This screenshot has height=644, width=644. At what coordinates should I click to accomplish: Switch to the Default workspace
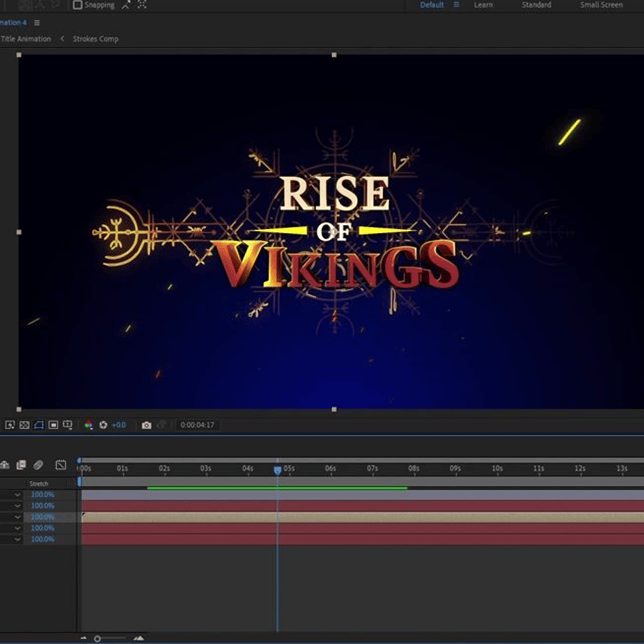coord(432,5)
